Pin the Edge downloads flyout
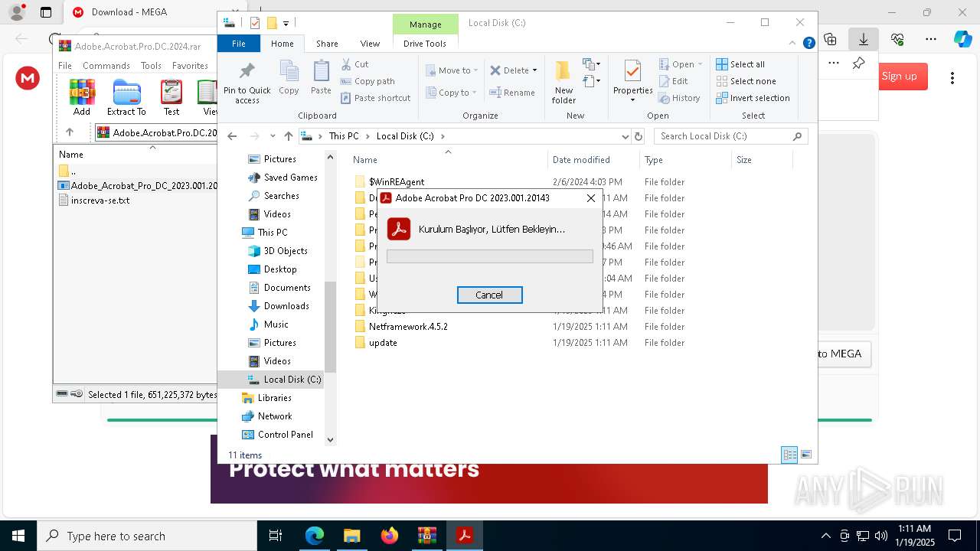980x551 pixels. coord(858,64)
